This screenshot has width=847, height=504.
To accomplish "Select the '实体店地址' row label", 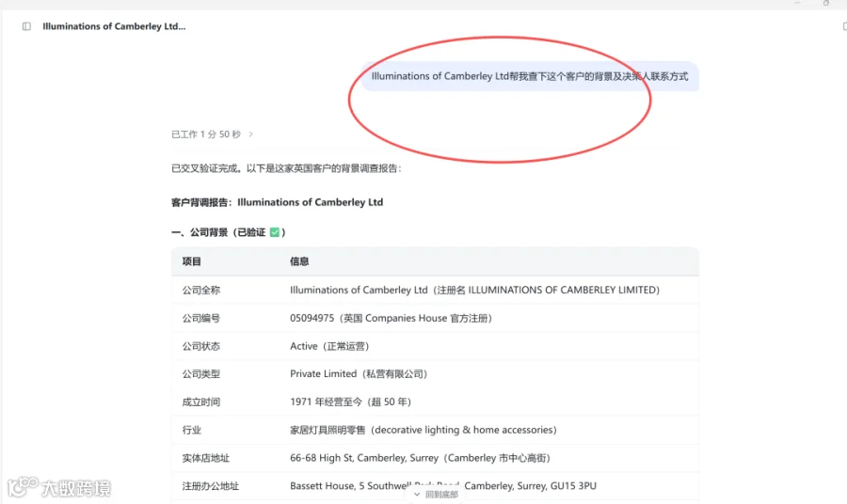I will click(206, 458).
